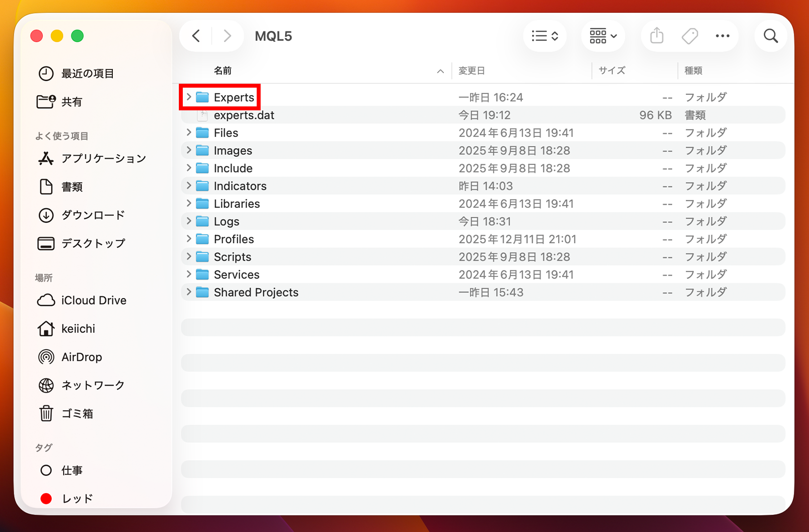This screenshot has width=809, height=532.
Task: Sort by 名前 column header
Action: [223, 71]
